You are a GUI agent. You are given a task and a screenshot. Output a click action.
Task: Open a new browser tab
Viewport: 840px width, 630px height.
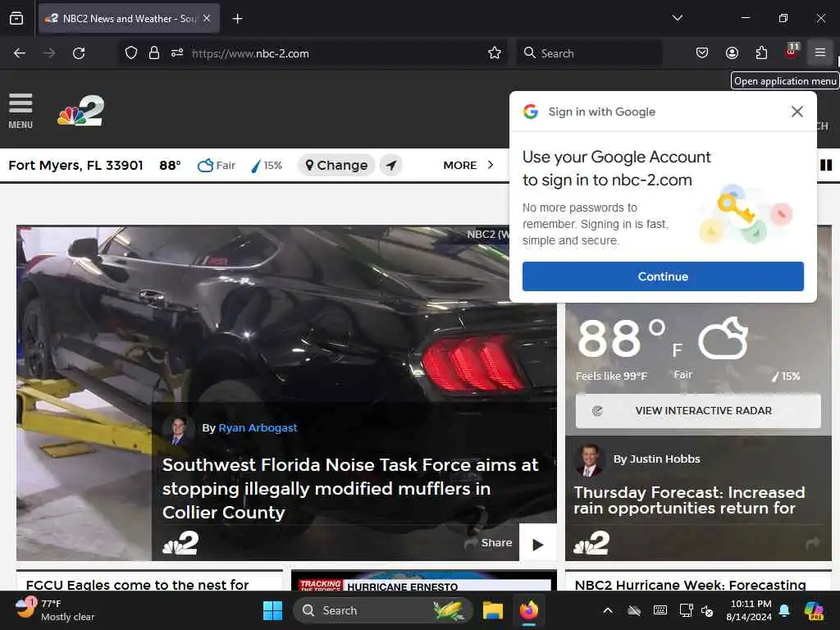(237, 19)
